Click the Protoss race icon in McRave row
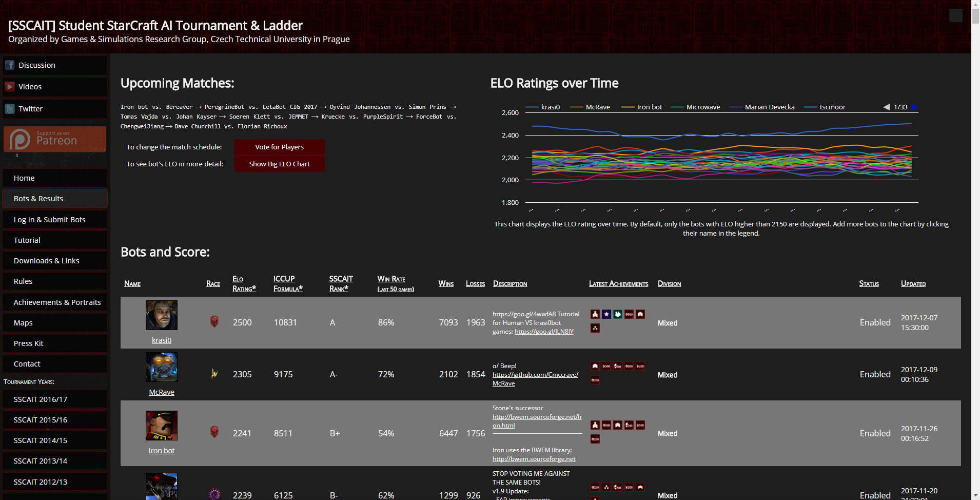This screenshot has width=980, height=500. 214,374
